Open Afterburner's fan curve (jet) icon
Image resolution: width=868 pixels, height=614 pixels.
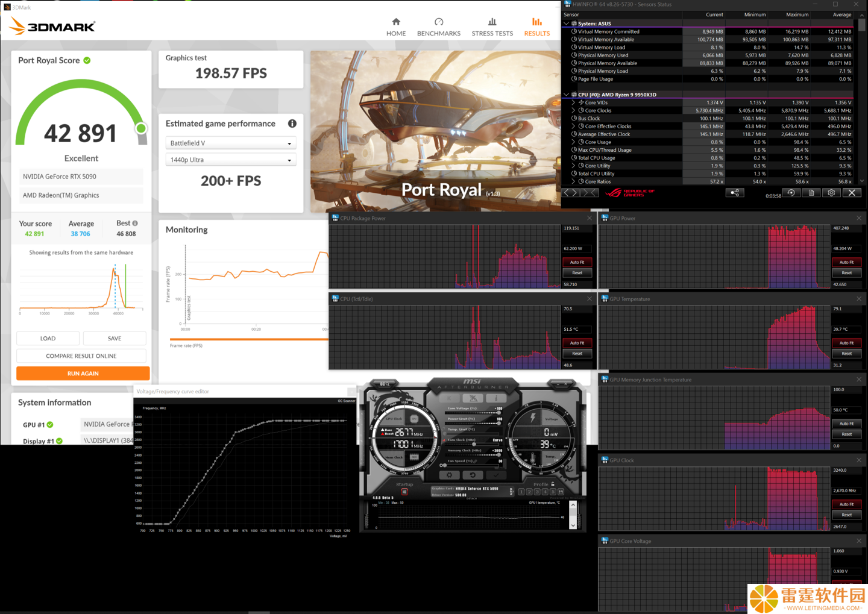click(473, 398)
